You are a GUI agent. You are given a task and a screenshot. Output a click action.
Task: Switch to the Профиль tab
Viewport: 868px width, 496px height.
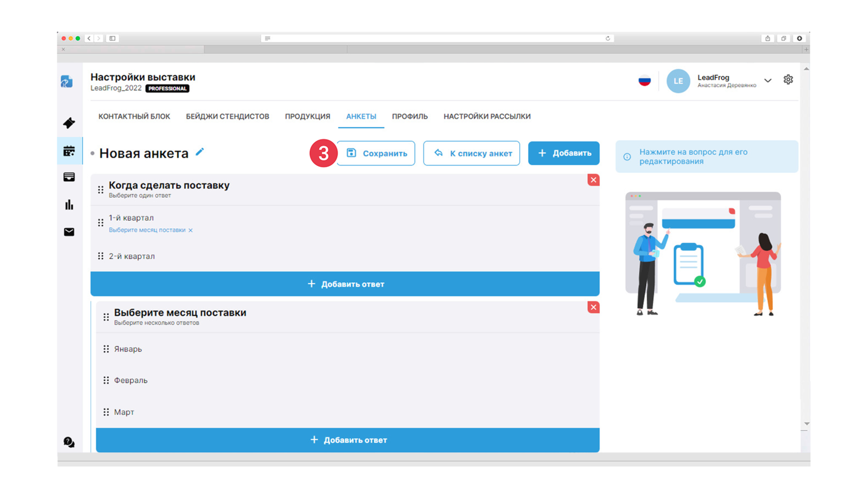coord(410,116)
